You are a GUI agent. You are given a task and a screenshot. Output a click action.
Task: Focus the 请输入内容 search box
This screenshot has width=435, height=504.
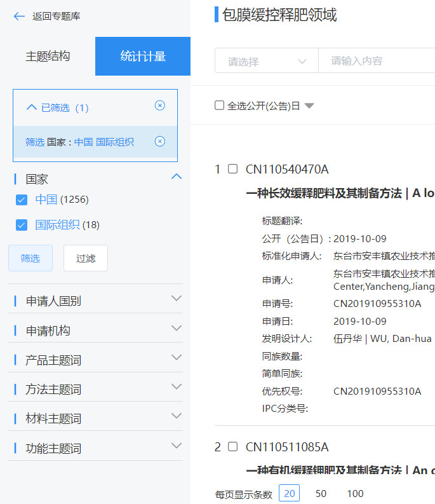pos(377,61)
